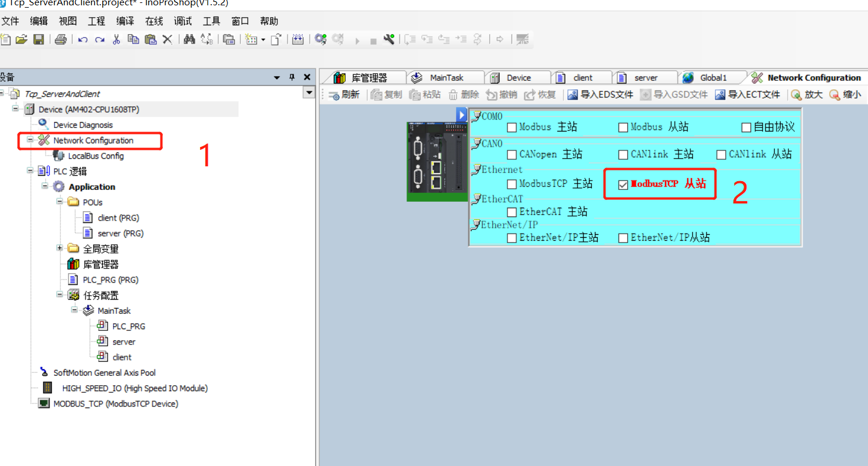The width and height of the screenshot is (868, 466).
Task: Open the 调试 menu
Action: click(183, 21)
